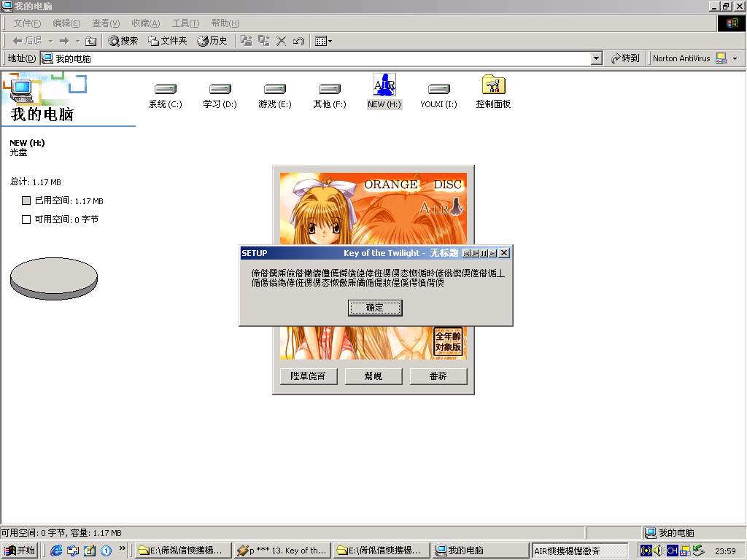This screenshot has height=560, width=747.
Task: Click the status bar text '可用空间: 0 字节, 容量: 1.17 MB'
Action: click(x=61, y=533)
